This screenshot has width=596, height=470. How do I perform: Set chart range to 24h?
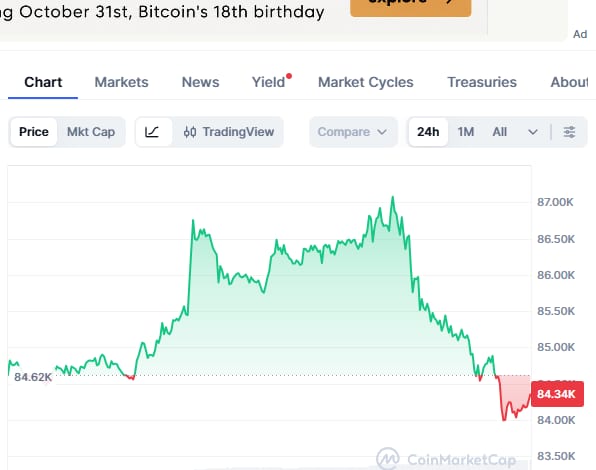pyautogui.click(x=428, y=132)
